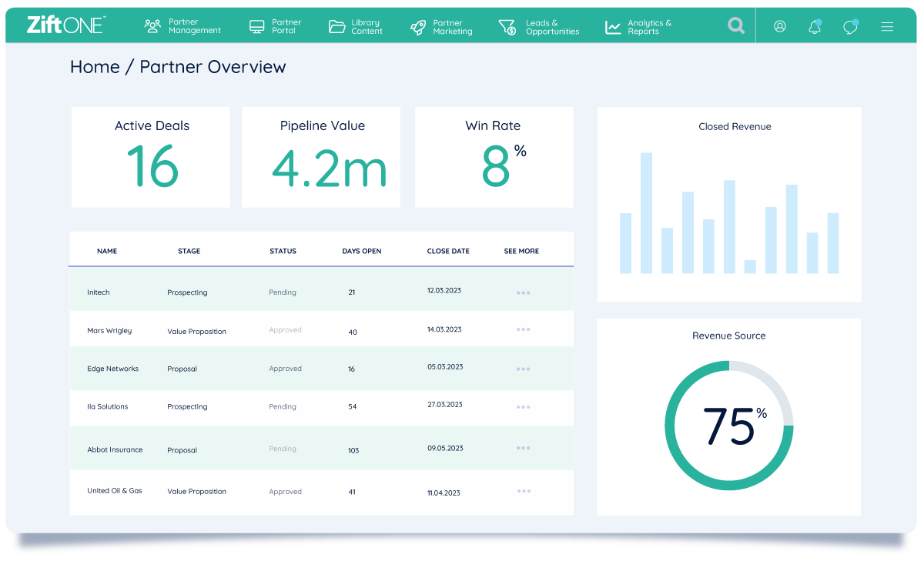Viewport: 924px width, 561px height.
Task: Click the Leads & Opportunities funnel icon
Action: click(507, 27)
